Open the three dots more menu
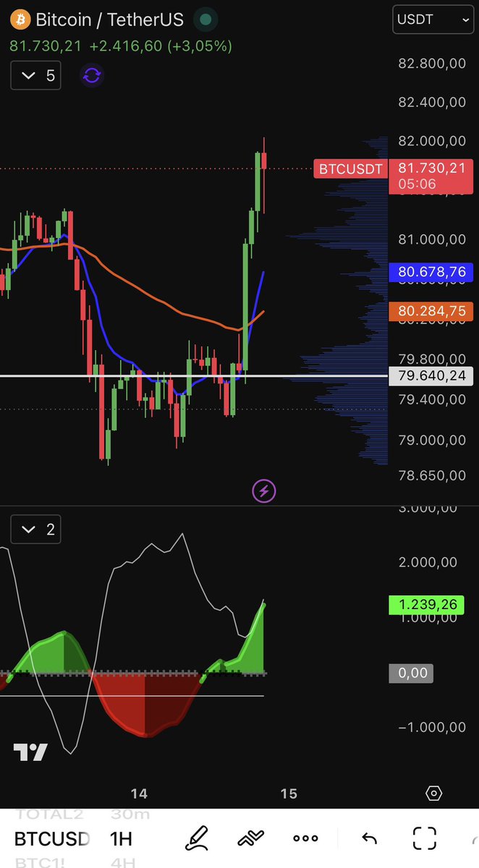This screenshot has height=868, width=479. (x=305, y=839)
